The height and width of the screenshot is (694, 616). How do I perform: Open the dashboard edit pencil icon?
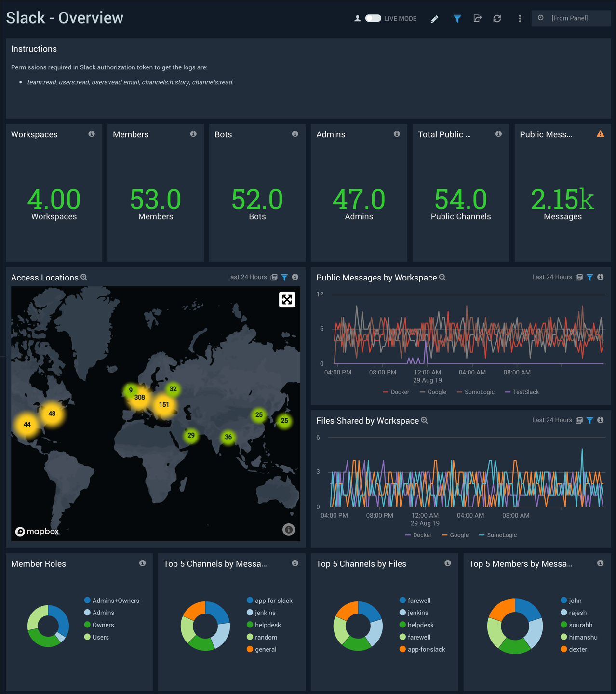tap(434, 18)
